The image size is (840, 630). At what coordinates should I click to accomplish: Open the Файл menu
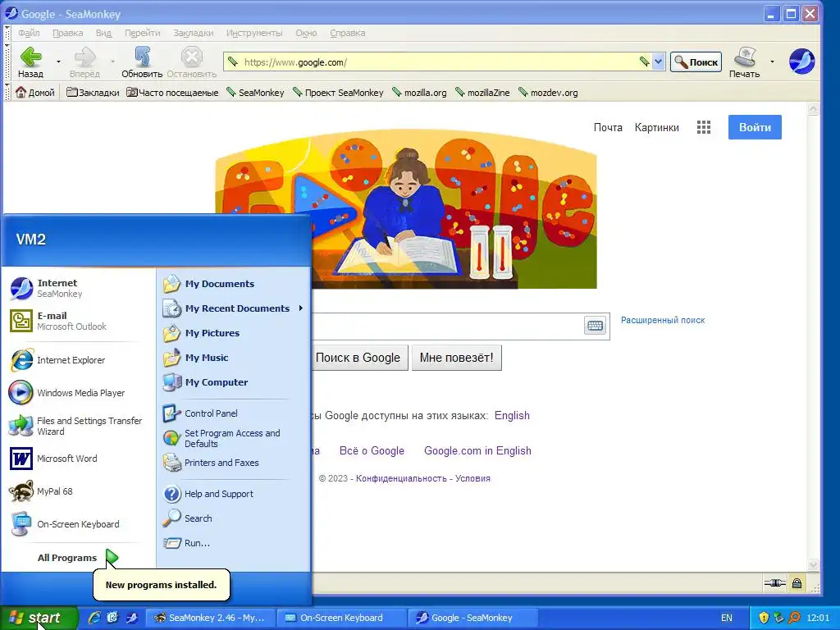click(x=29, y=33)
